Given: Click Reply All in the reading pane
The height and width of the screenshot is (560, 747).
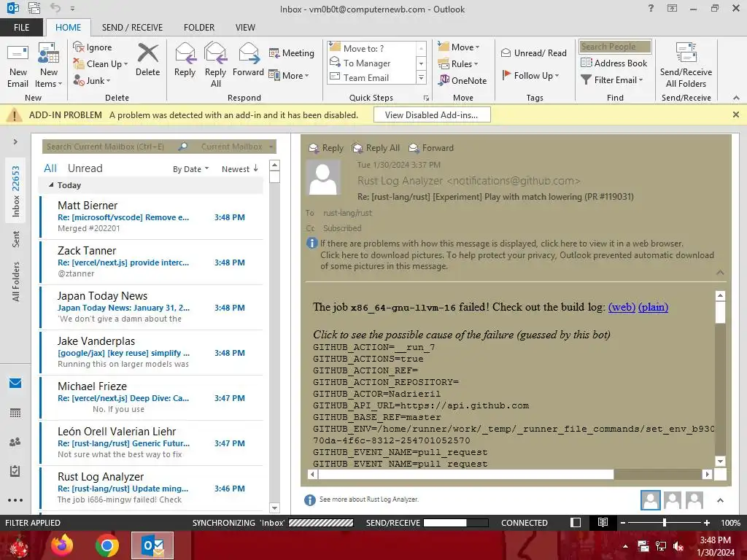Looking at the screenshot, I should tap(376, 148).
